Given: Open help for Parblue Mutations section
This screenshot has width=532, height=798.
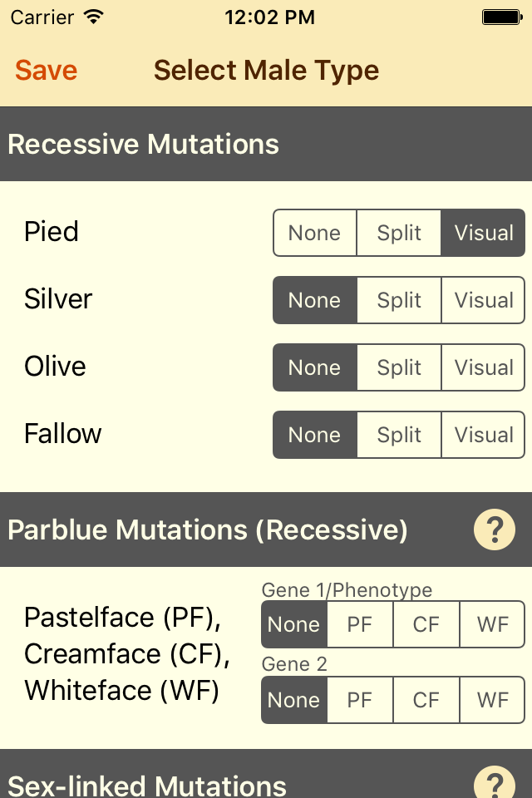Looking at the screenshot, I should pyautogui.click(x=495, y=529).
